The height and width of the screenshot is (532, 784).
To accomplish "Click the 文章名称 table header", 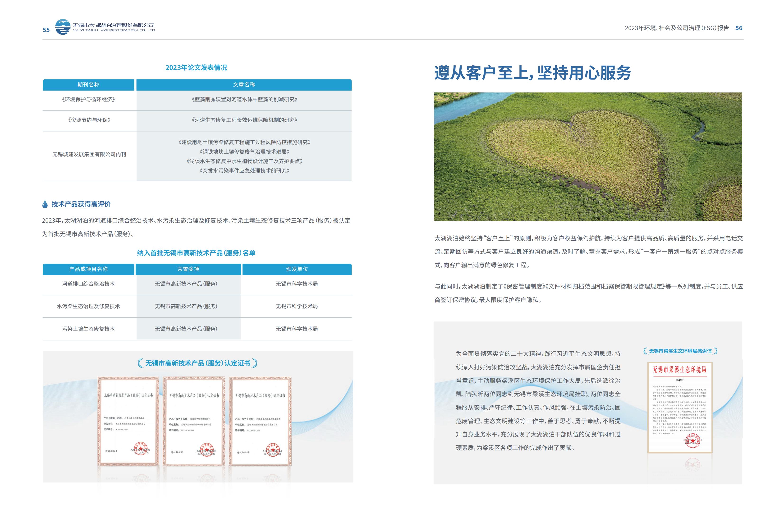I will (243, 85).
